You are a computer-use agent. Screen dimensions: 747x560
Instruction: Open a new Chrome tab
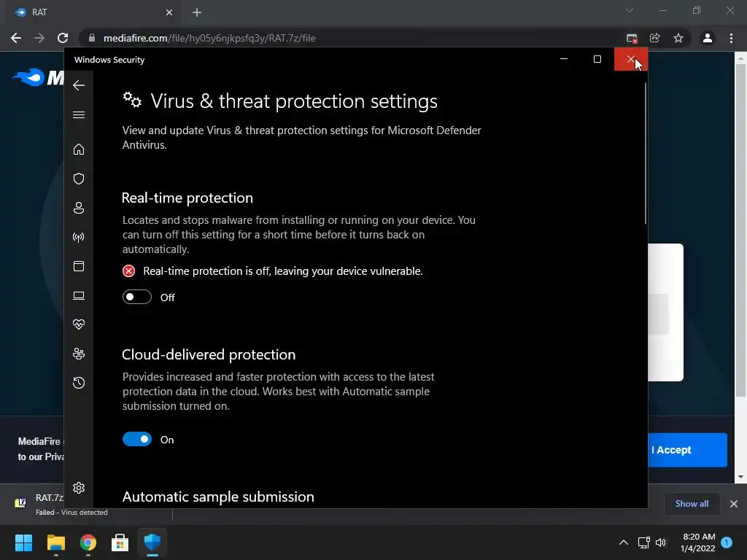click(x=197, y=12)
